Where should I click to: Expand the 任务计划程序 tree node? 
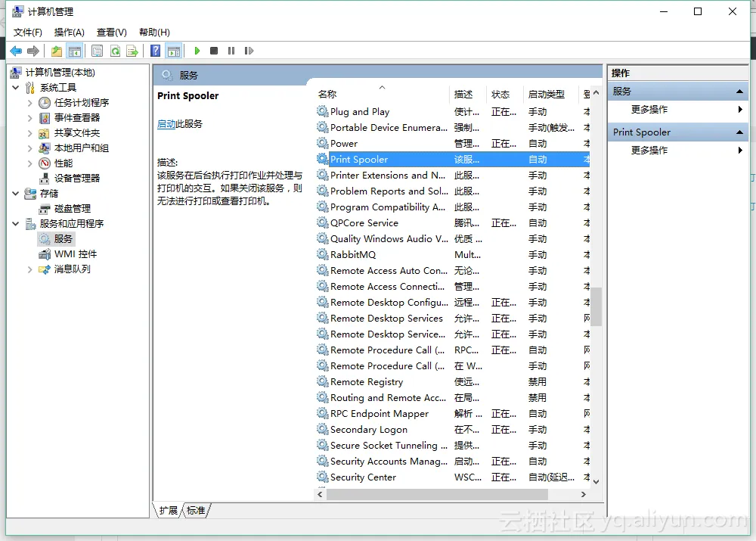click(29, 103)
